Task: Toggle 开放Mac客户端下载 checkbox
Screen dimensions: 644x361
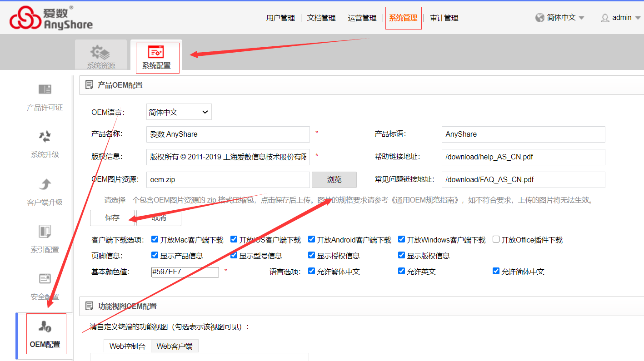Action: [x=155, y=239]
